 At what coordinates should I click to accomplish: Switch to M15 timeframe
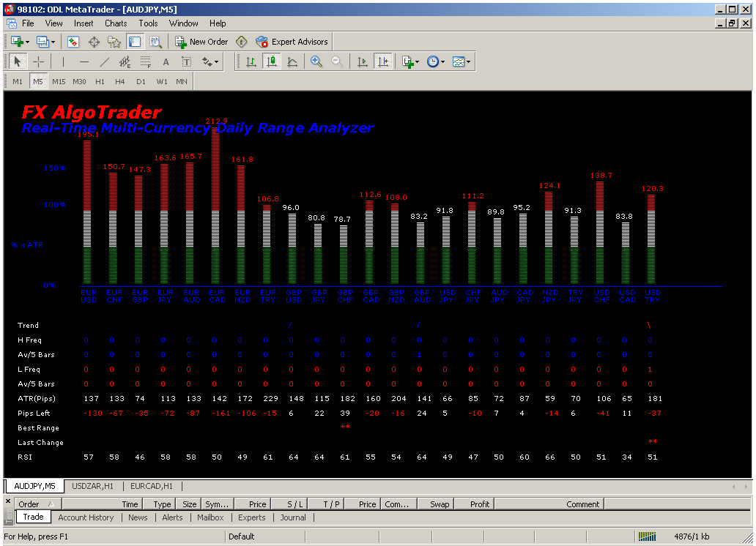59,81
